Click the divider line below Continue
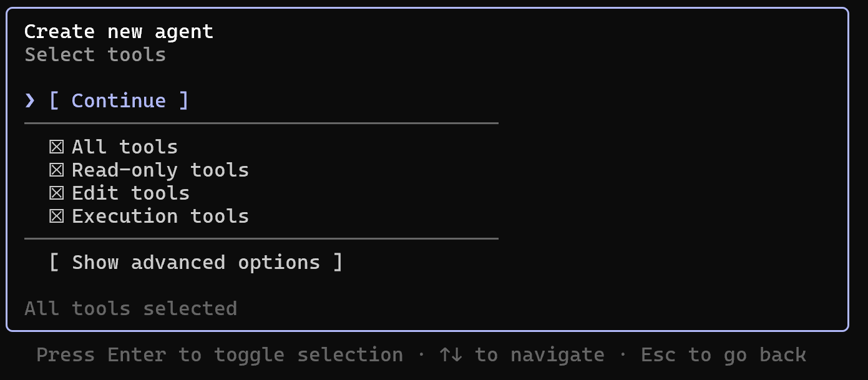The height and width of the screenshot is (380, 868). 261,124
